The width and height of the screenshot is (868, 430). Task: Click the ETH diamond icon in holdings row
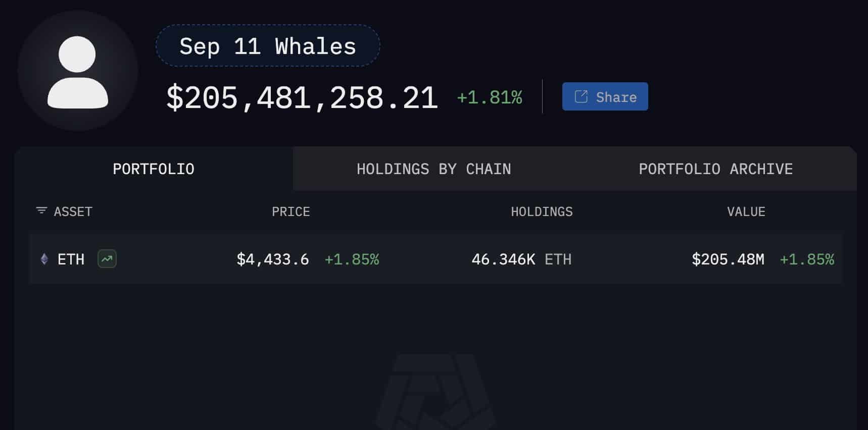pos(44,259)
